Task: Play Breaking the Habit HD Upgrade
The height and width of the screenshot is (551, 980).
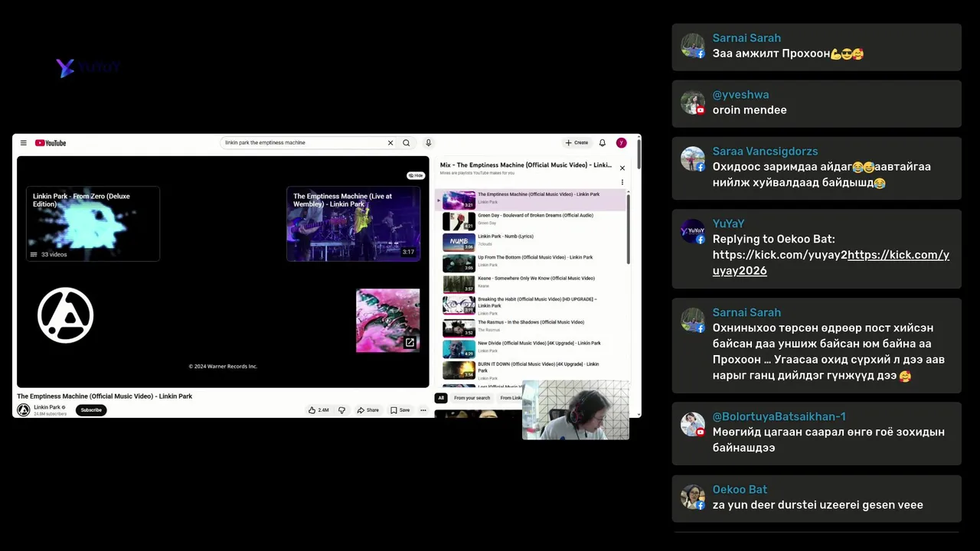Action: [532, 305]
